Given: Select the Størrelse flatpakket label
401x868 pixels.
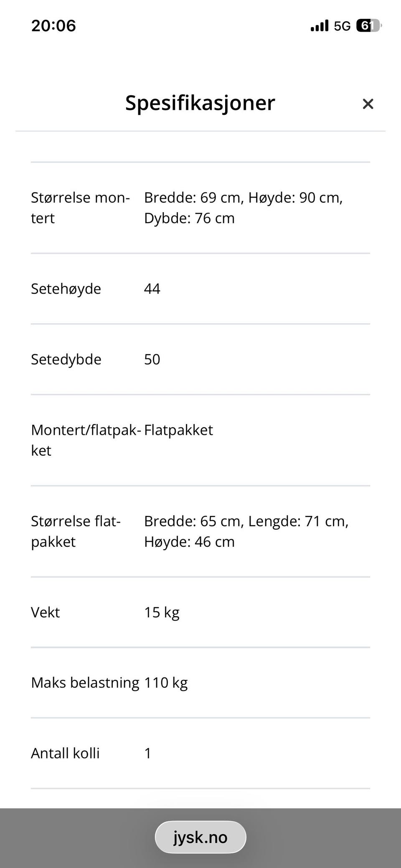Looking at the screenshot, I should (76, 531).
